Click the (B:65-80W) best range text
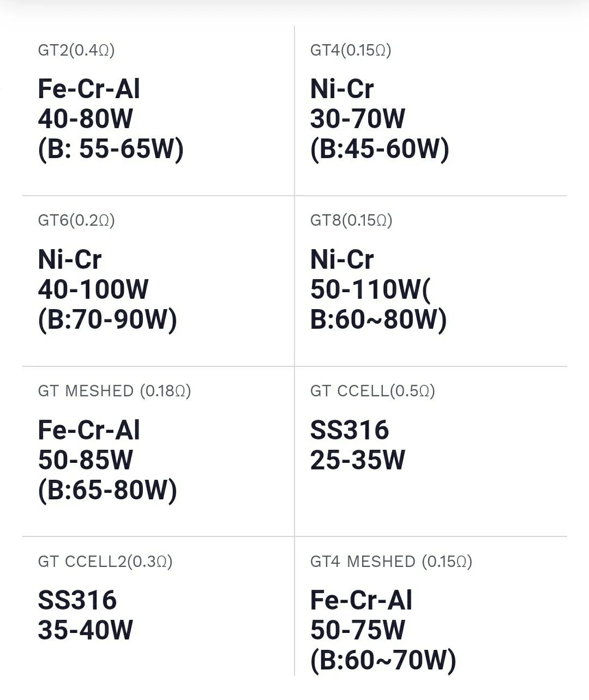589x700 pixels. click(107, 490)
